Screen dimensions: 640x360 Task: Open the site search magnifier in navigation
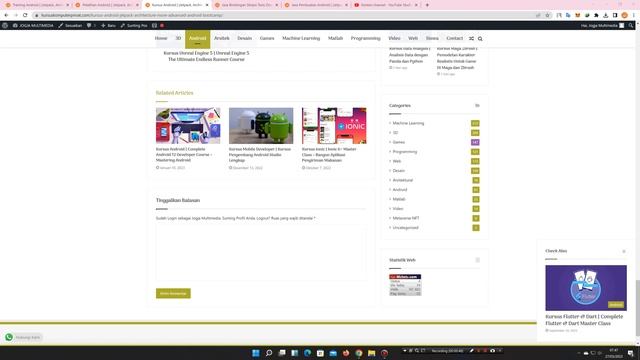coord(480,38)
